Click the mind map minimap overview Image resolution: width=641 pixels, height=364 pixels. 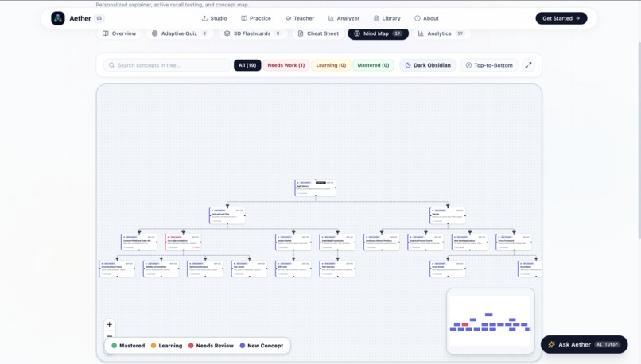tap(490, 321)
